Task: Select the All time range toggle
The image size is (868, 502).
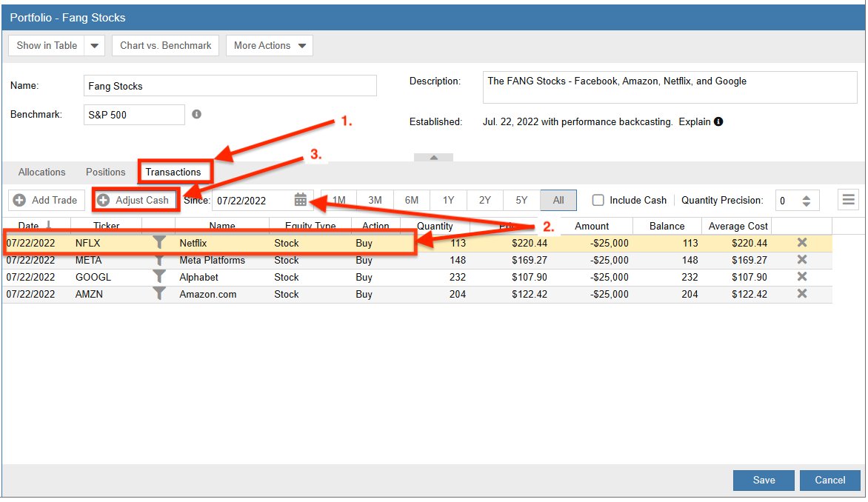Action: point(558,200)
